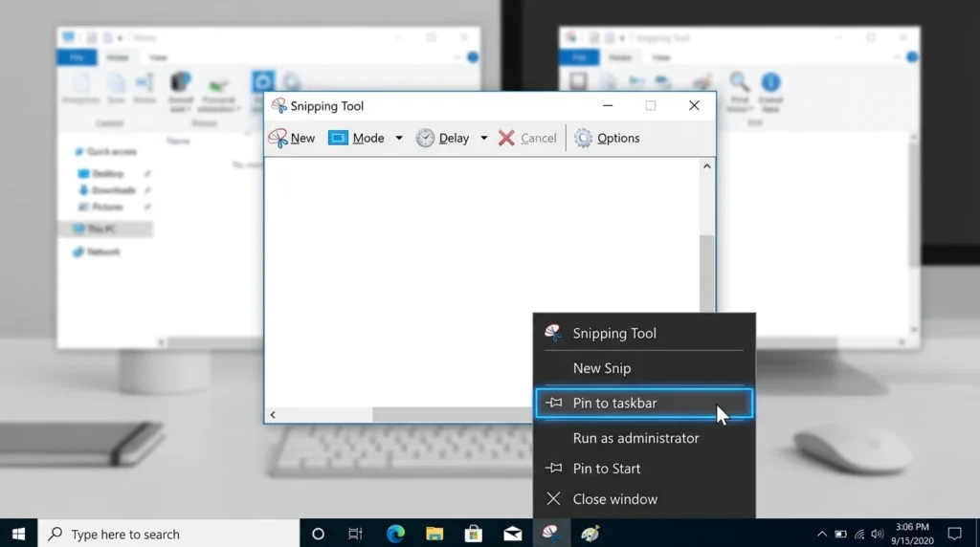Click the Options text button
The width and height of the screenshot is (980, 547).
tap(618, 138)
